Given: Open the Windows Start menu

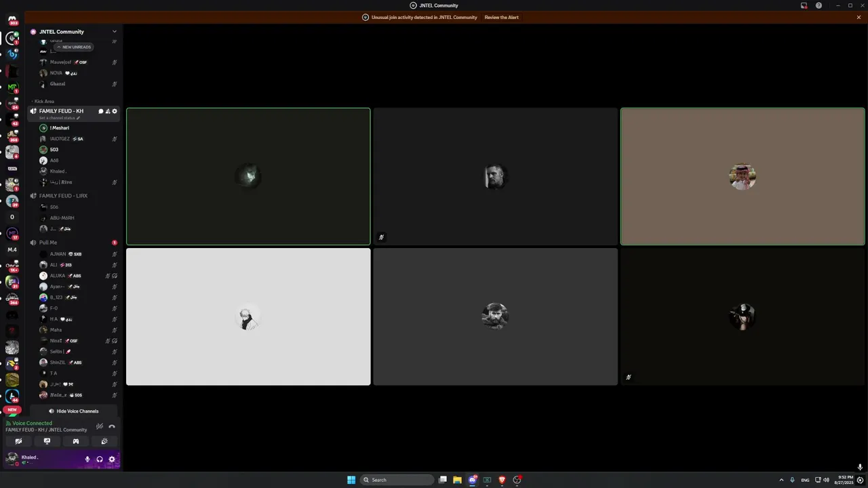Looking at the screenshot, I should pos(351,480).
